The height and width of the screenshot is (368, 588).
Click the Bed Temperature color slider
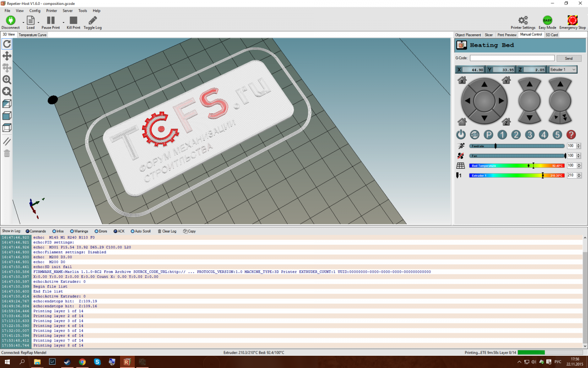pyautogui.click(x=517, y=165)
